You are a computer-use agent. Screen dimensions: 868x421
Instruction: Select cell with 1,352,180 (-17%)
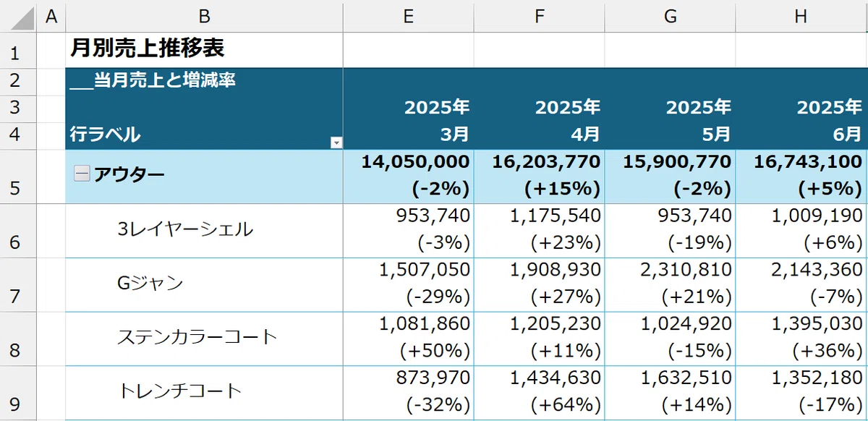(801, 393)
